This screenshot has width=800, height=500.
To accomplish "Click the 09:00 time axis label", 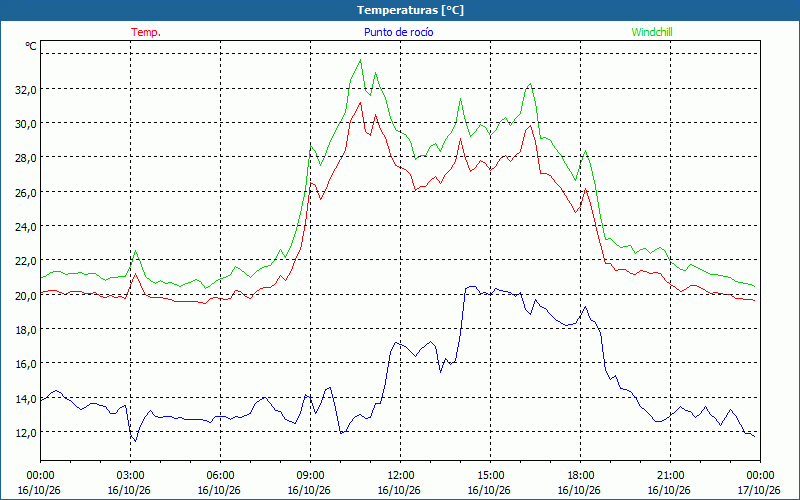I will 311,475.
